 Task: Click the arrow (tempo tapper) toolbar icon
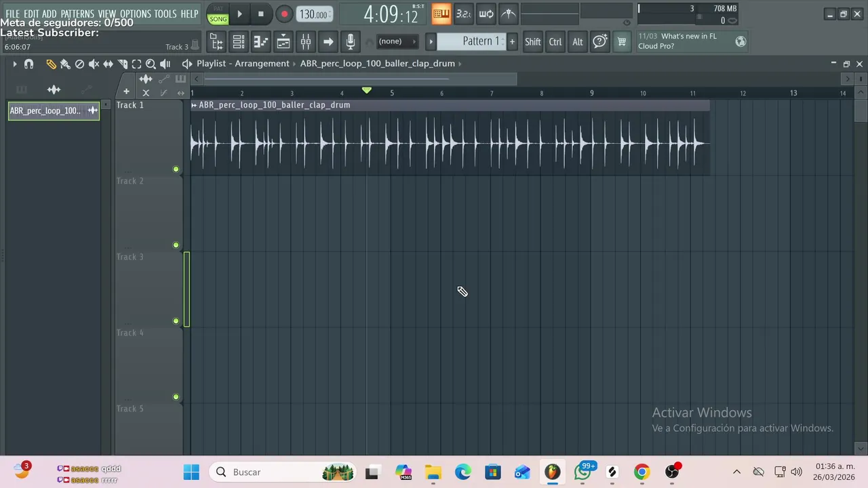point(328,42)
